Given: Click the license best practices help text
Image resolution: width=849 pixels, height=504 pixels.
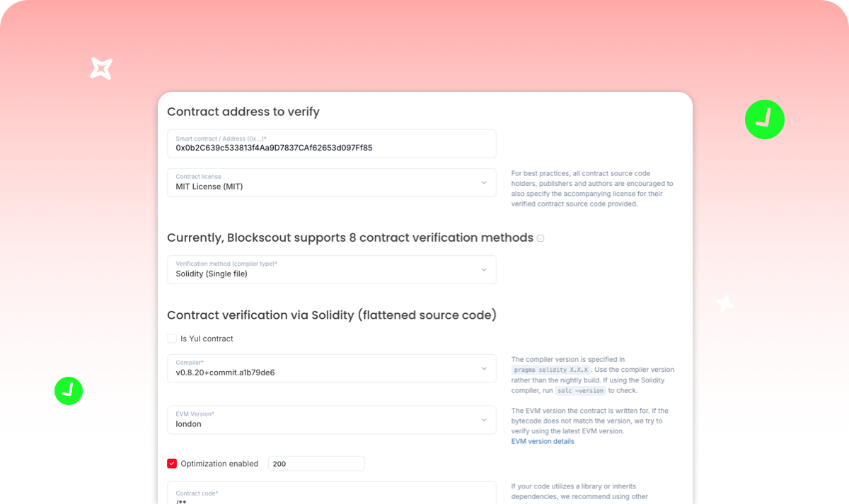Looking at the screenshot, I should [x=591, y=189].
